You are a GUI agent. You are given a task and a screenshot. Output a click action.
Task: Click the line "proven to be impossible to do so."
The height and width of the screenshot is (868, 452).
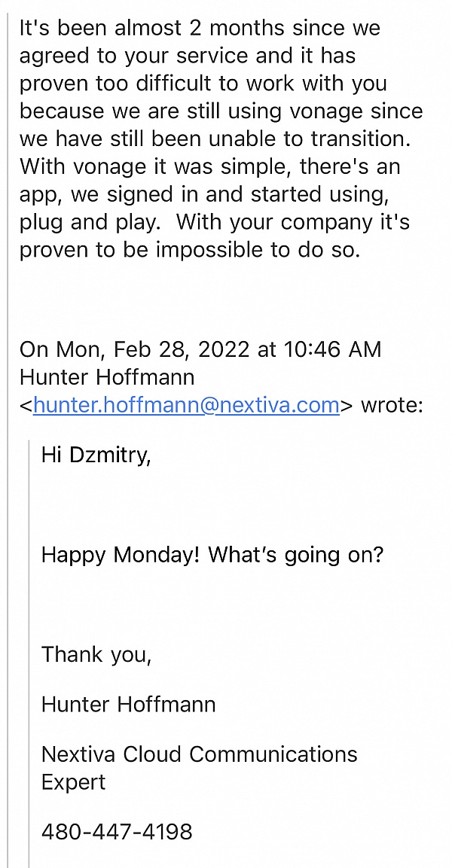(190, 250)
